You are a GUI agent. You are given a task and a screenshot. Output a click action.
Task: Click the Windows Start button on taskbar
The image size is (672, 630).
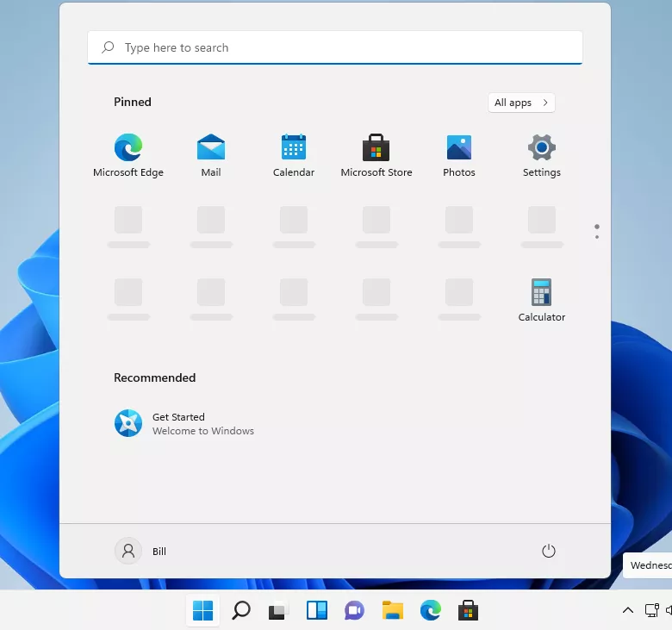coord(203,610)
